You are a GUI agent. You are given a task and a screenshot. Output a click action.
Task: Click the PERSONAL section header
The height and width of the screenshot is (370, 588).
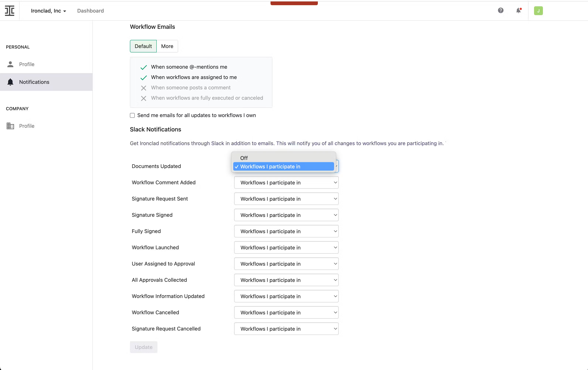click(x=18, y=47)
